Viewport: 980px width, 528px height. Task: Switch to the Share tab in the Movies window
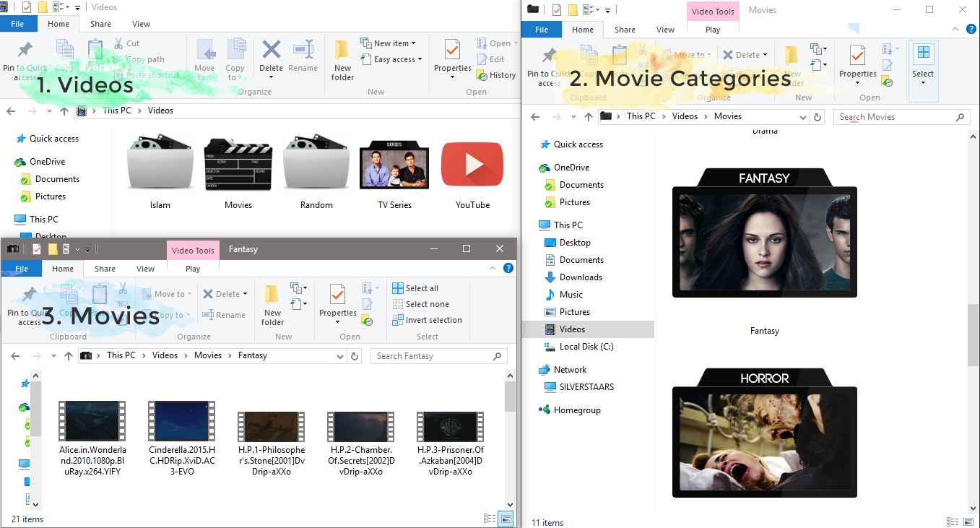coord(625,30)
